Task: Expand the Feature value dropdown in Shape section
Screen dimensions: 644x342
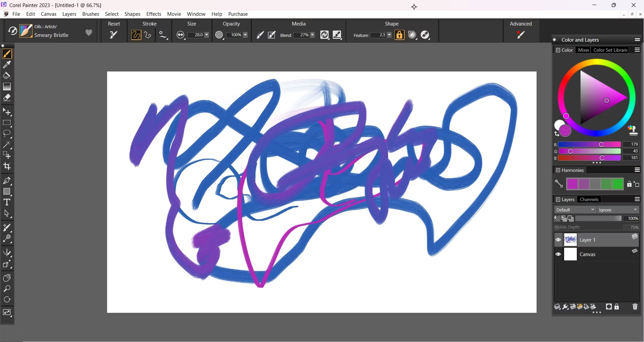Action: [389, 35]
